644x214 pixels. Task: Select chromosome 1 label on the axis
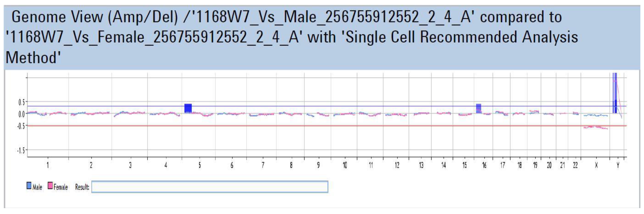48,165
